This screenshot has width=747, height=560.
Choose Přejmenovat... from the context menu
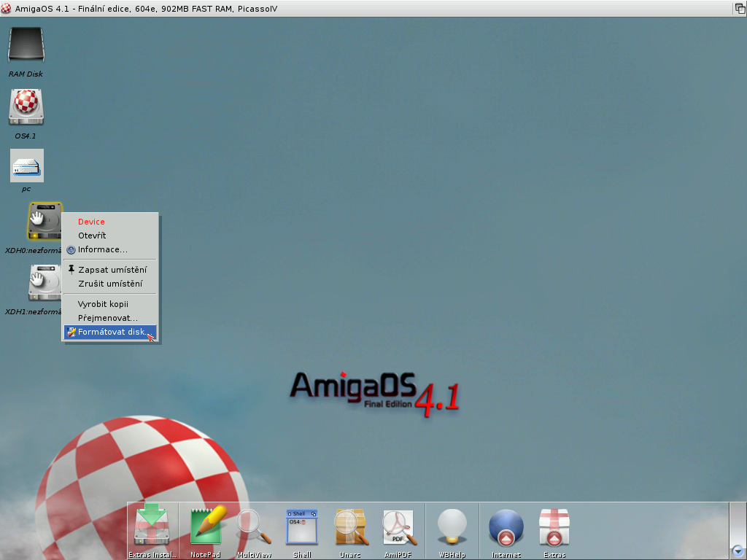click(110, 318)
